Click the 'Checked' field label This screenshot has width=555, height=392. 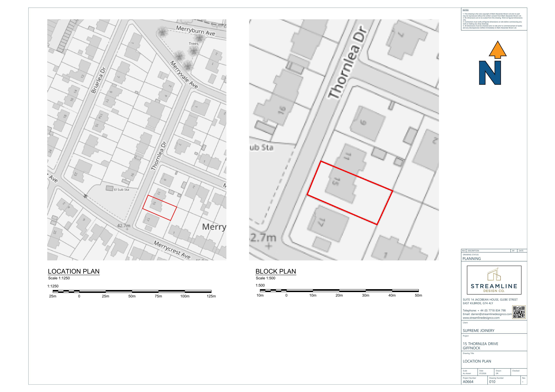(x=516, y=371)
